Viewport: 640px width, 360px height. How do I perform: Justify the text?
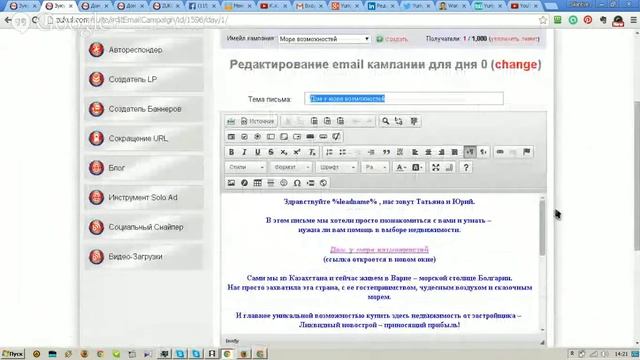[454, 152]
